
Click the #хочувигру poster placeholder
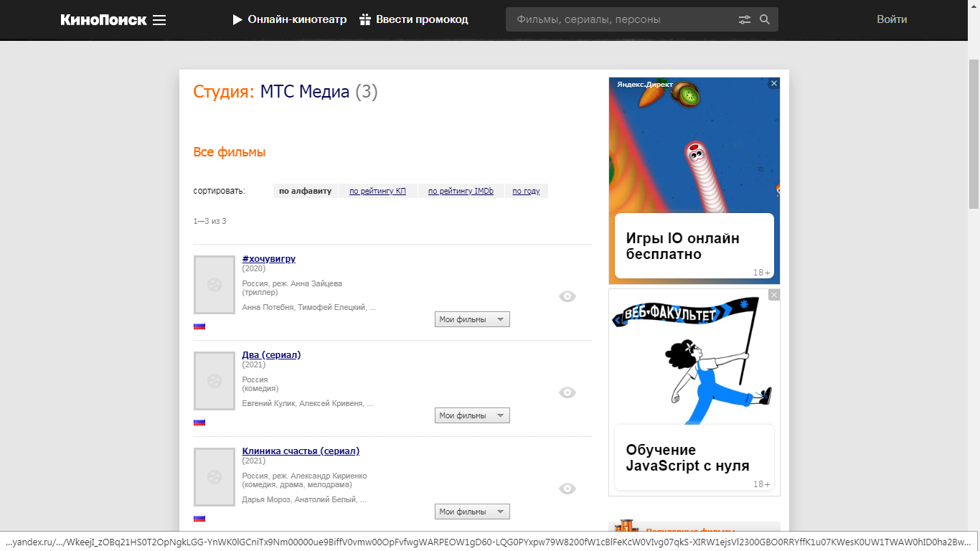click(x=215, y=285)
